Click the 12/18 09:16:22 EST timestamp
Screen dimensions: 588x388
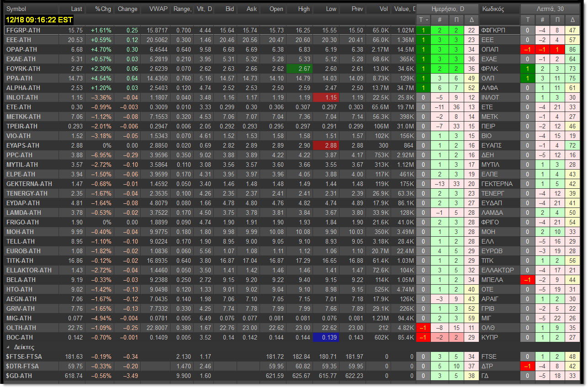click(38, 20)
